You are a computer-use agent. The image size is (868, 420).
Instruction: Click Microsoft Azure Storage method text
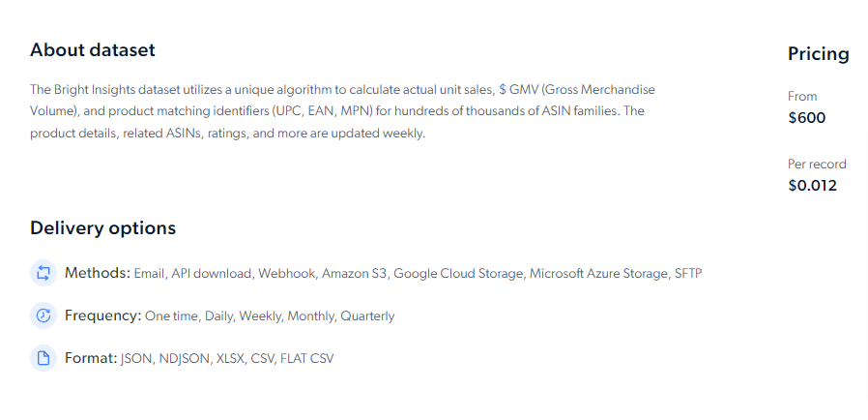(599, 273)
